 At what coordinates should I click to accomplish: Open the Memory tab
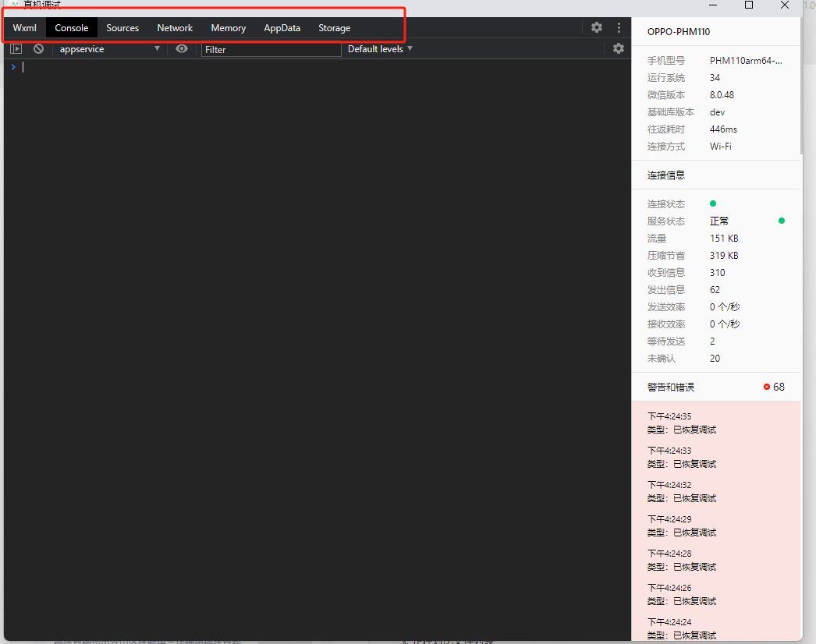pos(228,28)
